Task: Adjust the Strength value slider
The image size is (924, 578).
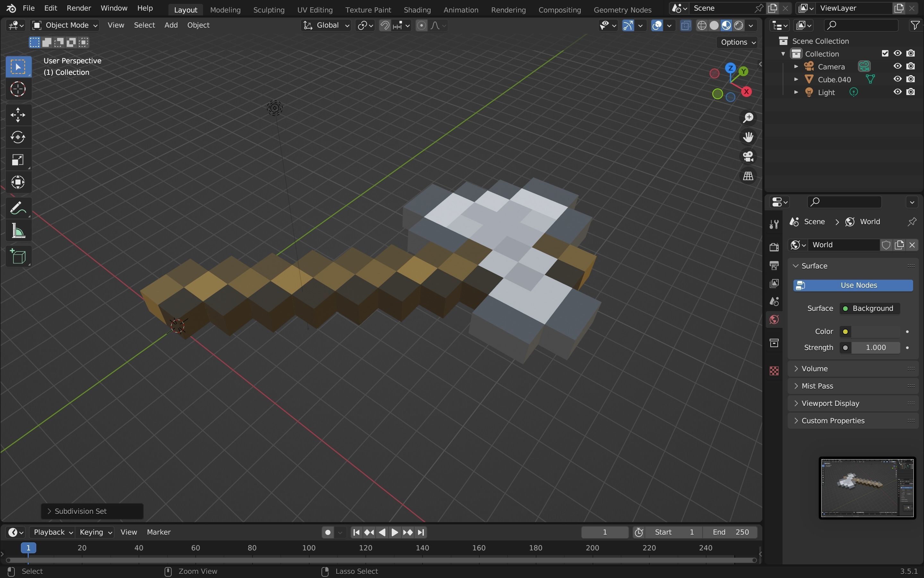Action: coord(875,347)
